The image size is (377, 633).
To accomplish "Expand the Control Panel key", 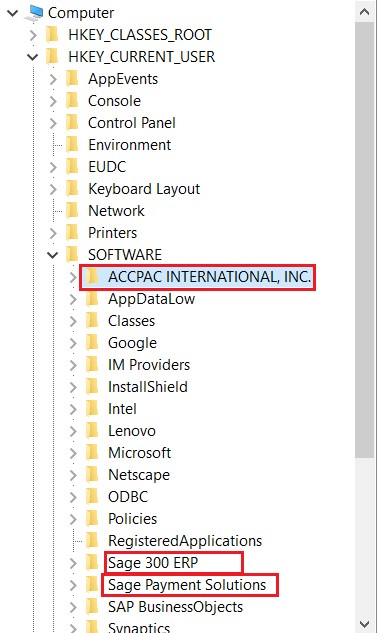I will (x=53, y=123).
